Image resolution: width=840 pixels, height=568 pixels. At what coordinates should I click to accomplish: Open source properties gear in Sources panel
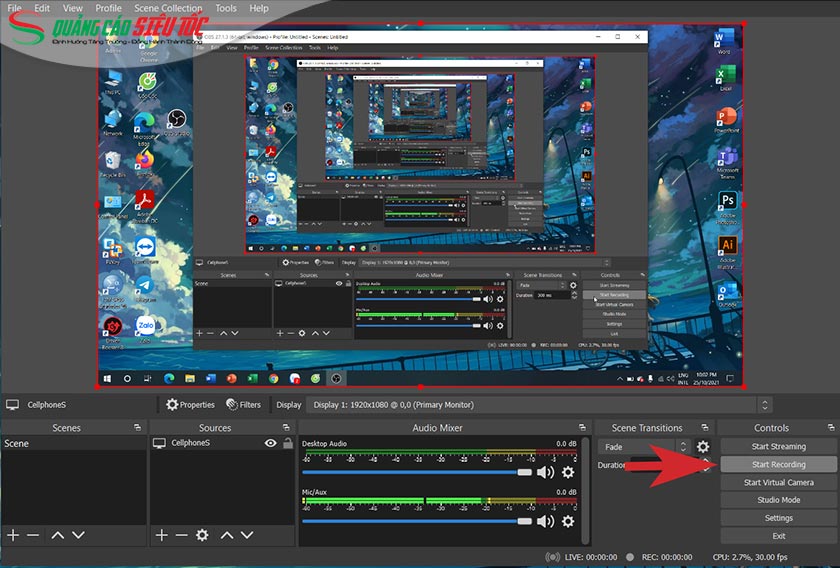(x=202, y=535)
